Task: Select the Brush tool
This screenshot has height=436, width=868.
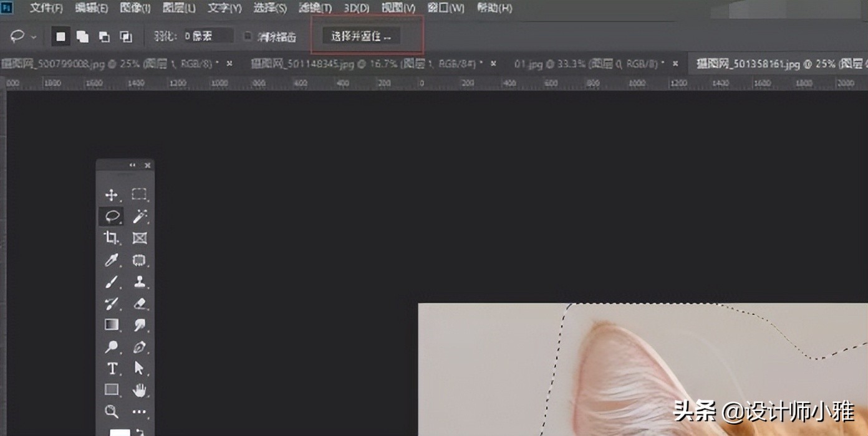Action: [x=113, y=283]
